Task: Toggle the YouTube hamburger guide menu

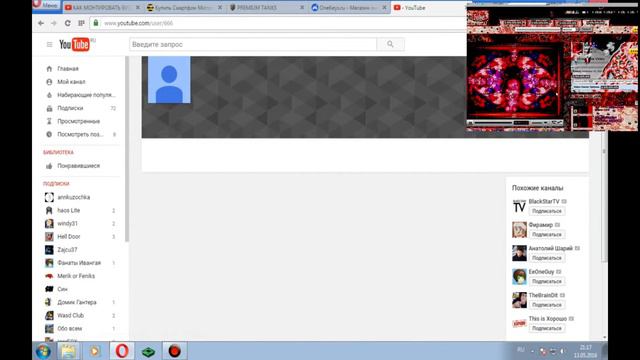Action: pyautogui.click(x=49, y=44)
